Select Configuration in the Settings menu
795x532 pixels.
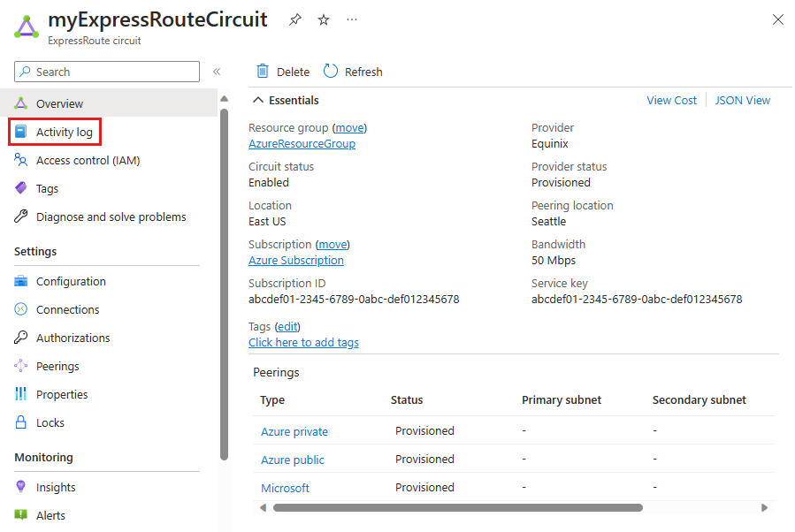coord(71,281)
